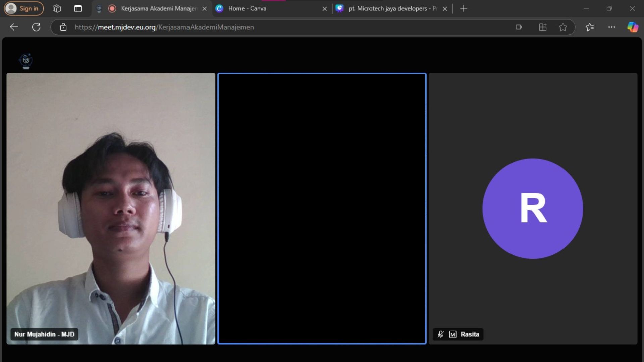Screen dimensions: 644x362
Task: Open camera permission icon in address bar
Action: 519,27
